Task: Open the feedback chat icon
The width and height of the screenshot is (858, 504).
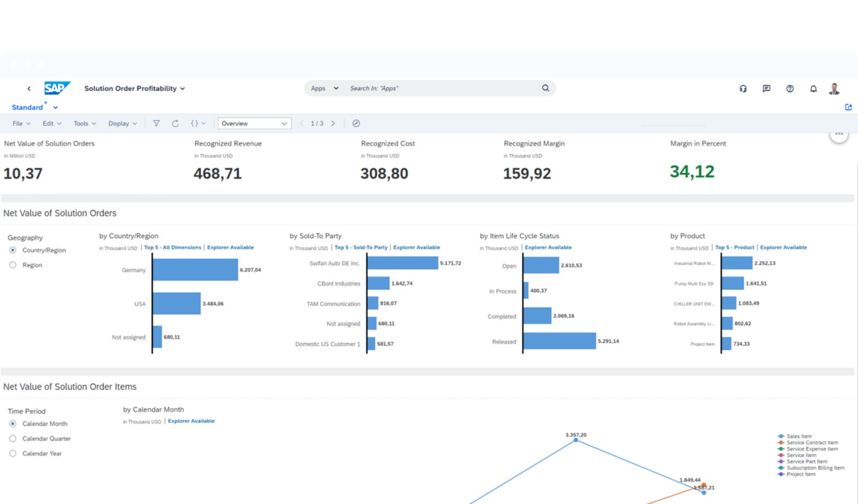Action: [766, 88]
